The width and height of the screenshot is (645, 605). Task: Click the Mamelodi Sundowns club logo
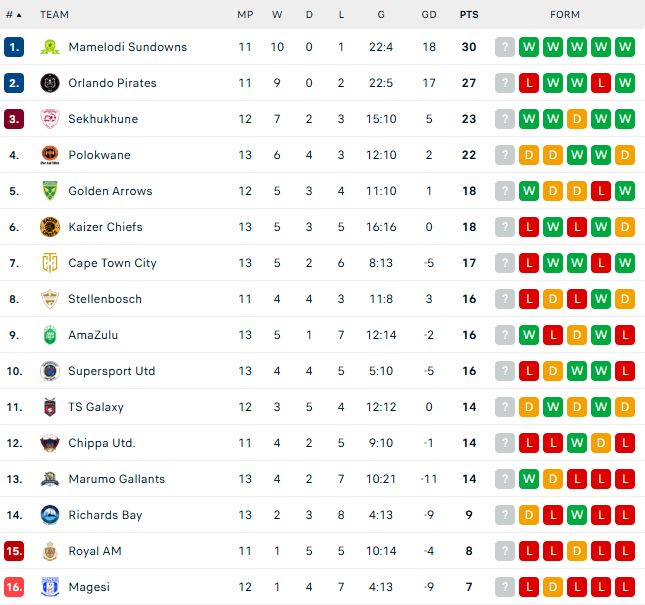click(49, 47)
